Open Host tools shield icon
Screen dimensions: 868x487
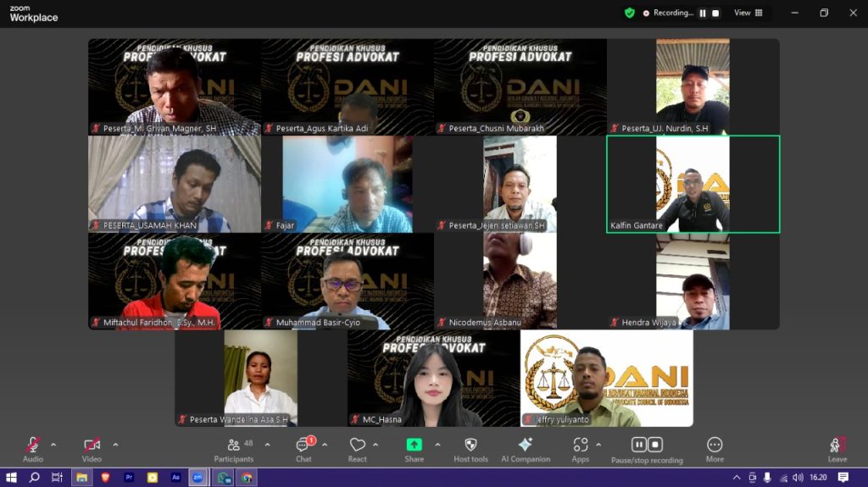coord(470,447)
